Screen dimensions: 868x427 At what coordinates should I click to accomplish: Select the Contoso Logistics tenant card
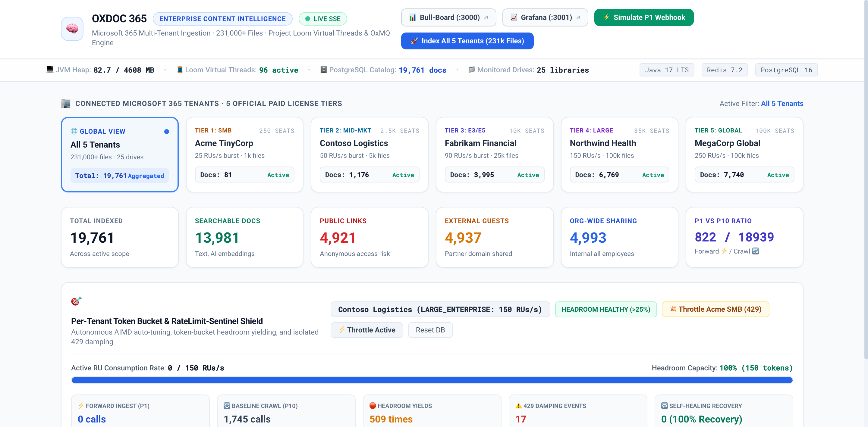pyautogui.click(x=369, y=154)
